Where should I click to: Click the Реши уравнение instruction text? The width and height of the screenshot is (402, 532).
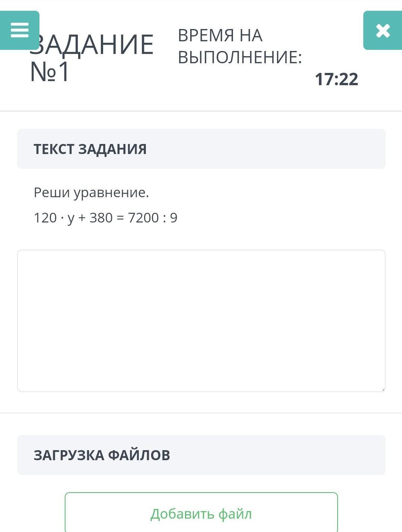click(x=91, y=193)
